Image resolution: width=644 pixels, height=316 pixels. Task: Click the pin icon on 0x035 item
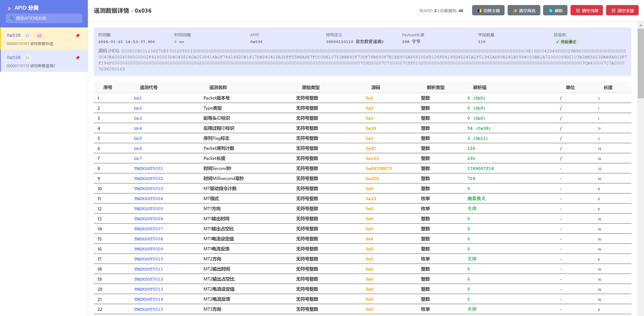[x=78, y=36]
